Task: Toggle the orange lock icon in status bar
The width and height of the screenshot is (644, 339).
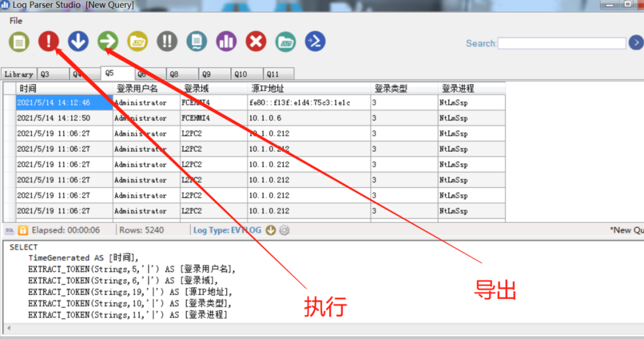Action: tap(23, 230)
